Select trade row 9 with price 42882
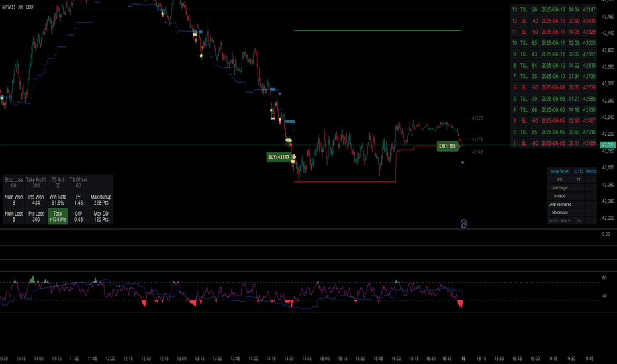617x364 pixels. point(553,54)
